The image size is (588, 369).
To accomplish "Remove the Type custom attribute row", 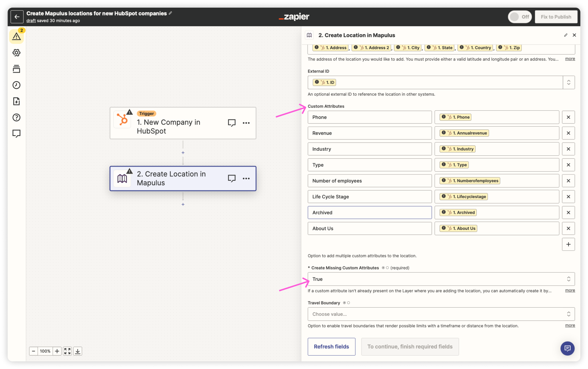I will coord(568,165).
